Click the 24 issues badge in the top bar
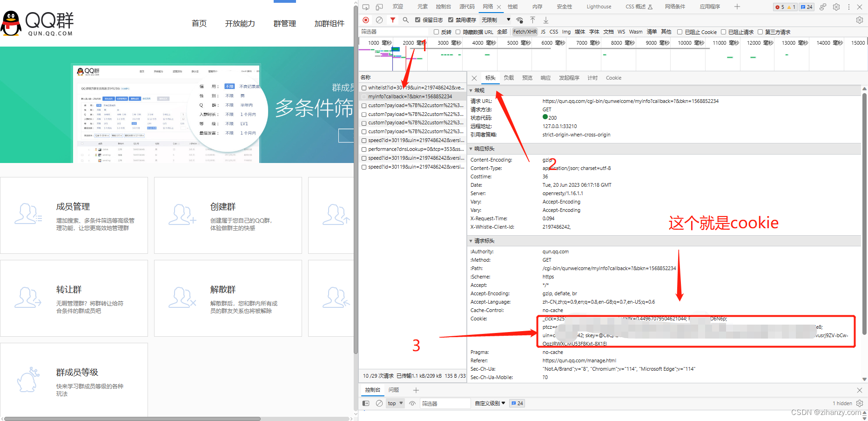The image size is (868, 421). coord(807,7)
